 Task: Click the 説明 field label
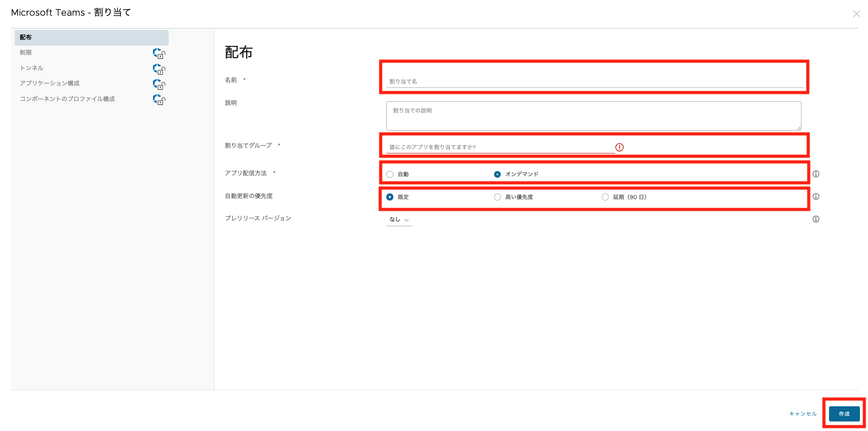pos(231,103)
